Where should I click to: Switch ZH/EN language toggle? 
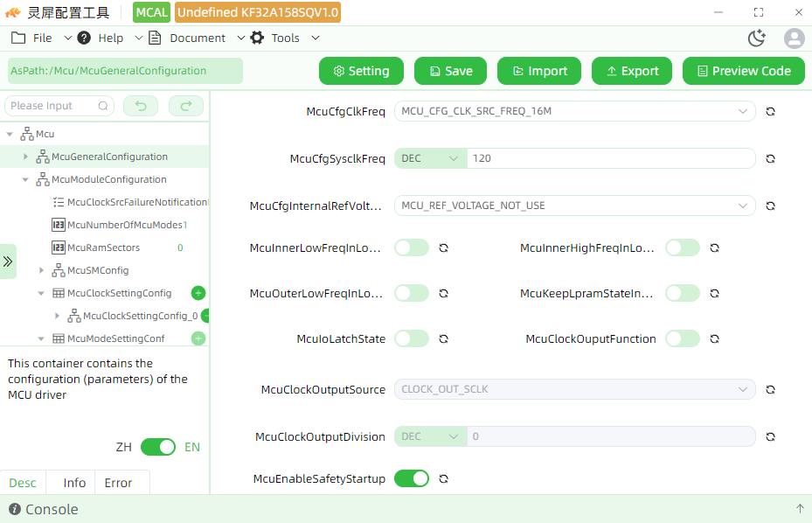(158, 447)
